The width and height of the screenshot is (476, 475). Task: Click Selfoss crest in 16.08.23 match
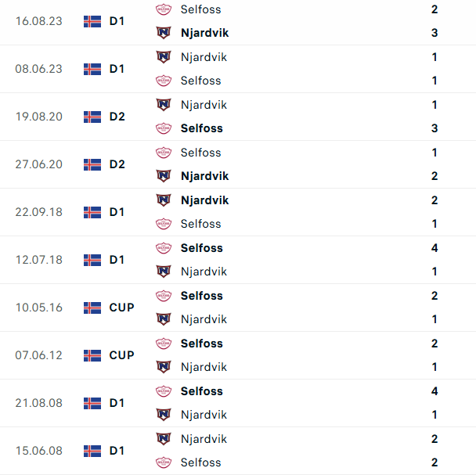coord(164,9)
